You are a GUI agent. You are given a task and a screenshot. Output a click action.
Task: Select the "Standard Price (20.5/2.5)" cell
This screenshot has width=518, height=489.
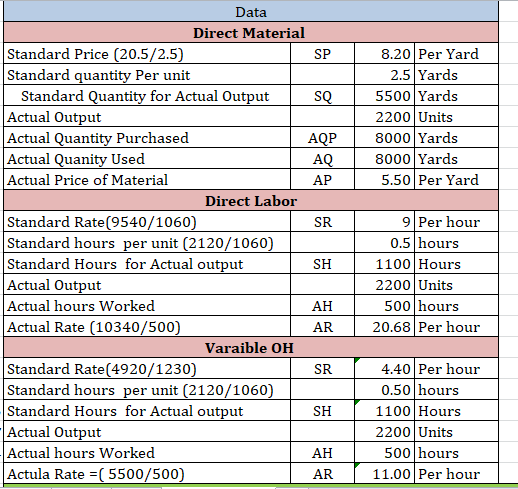click(x=147, y=54)
